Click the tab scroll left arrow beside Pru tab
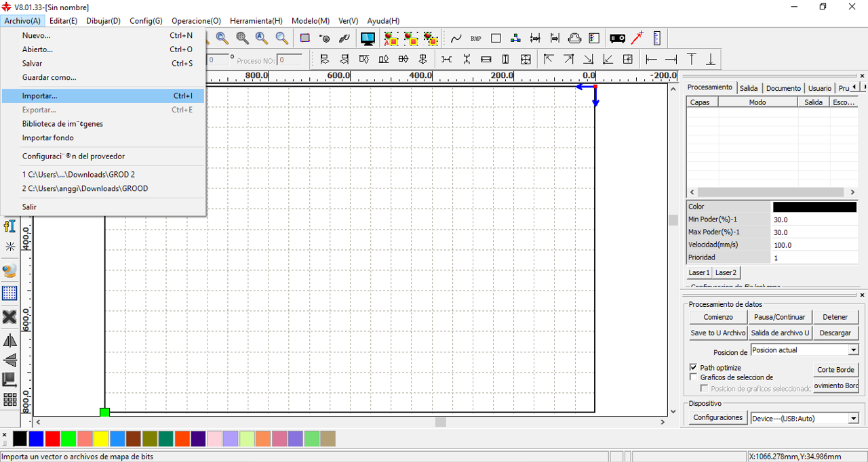The width and height of the screenshot is (868, 462). click(x=854, y=87)
